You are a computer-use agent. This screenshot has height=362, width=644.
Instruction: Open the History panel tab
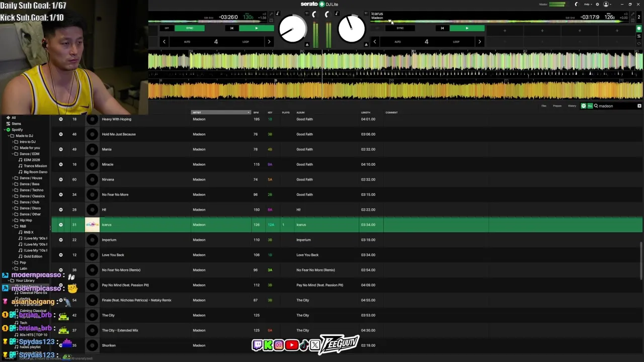click(x=572, y=106)
